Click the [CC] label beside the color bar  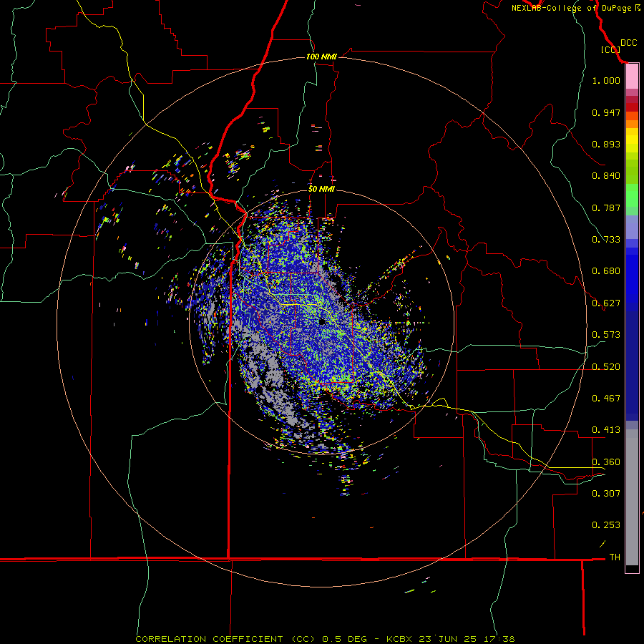(610, 49)
